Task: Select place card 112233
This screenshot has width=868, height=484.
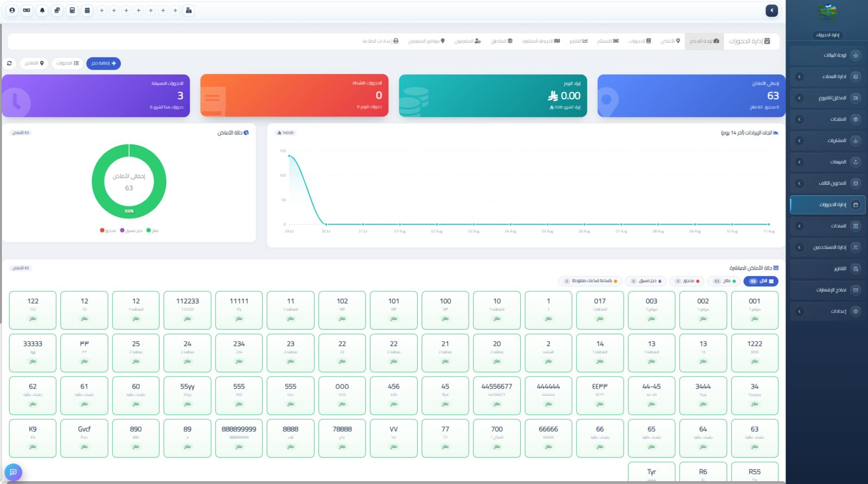Action: click(187, 310)
